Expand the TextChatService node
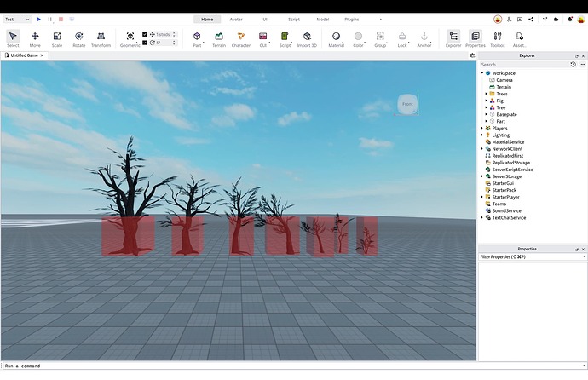 482,217
